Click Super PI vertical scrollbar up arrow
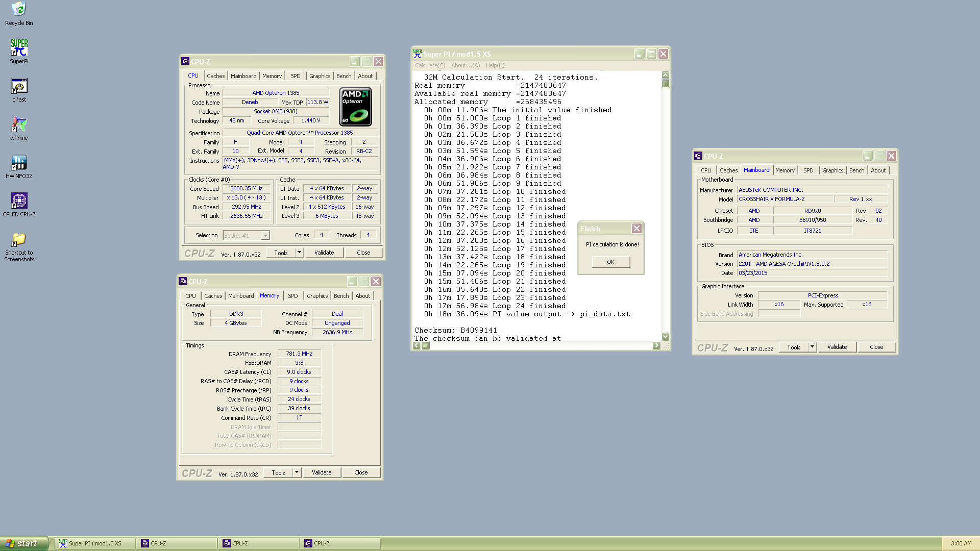Viewport: 980px width, 551px height. 666,75
